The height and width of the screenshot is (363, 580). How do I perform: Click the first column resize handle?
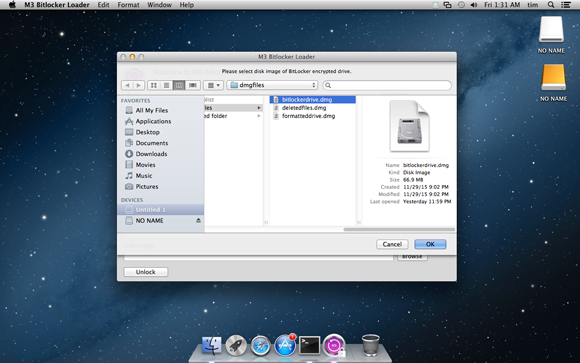pos(266,222)
